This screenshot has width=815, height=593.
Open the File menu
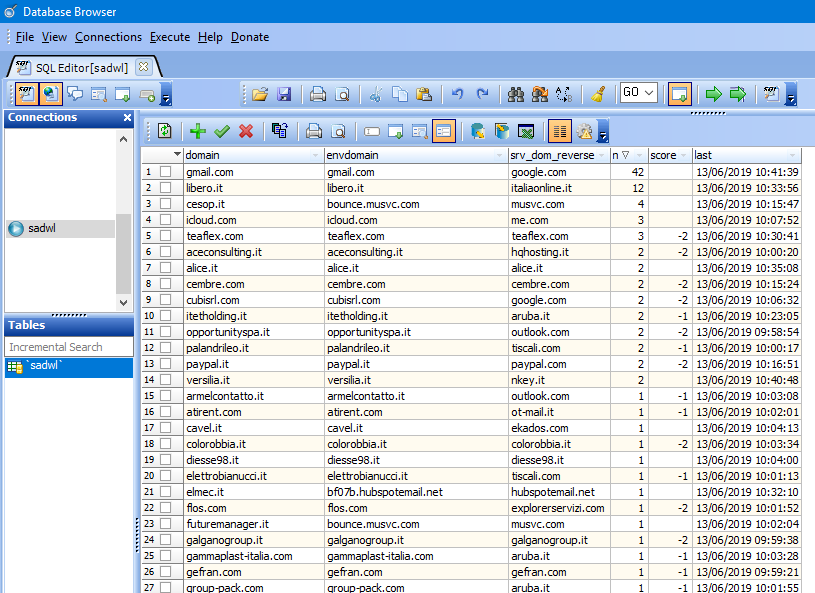tap(24, 37)
